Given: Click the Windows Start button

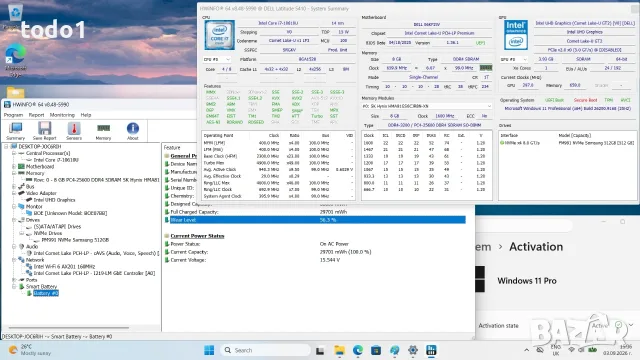Looking at the screenshot, I should (209, 350).
